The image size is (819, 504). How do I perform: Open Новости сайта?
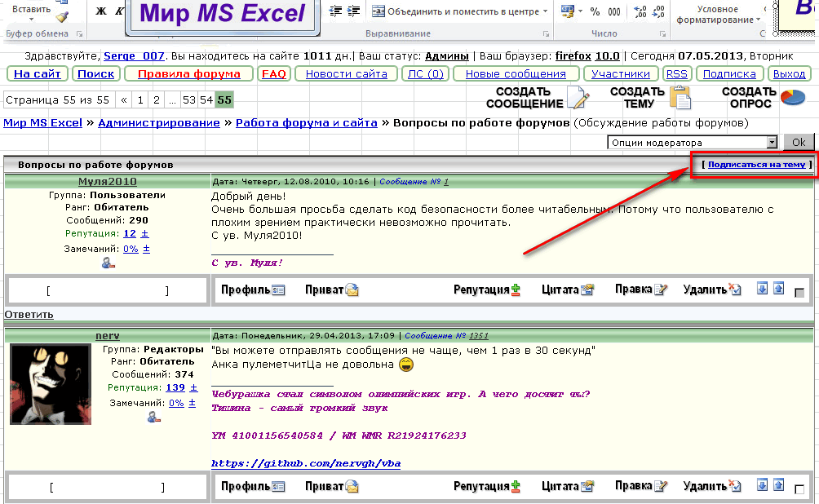[347, 73]
